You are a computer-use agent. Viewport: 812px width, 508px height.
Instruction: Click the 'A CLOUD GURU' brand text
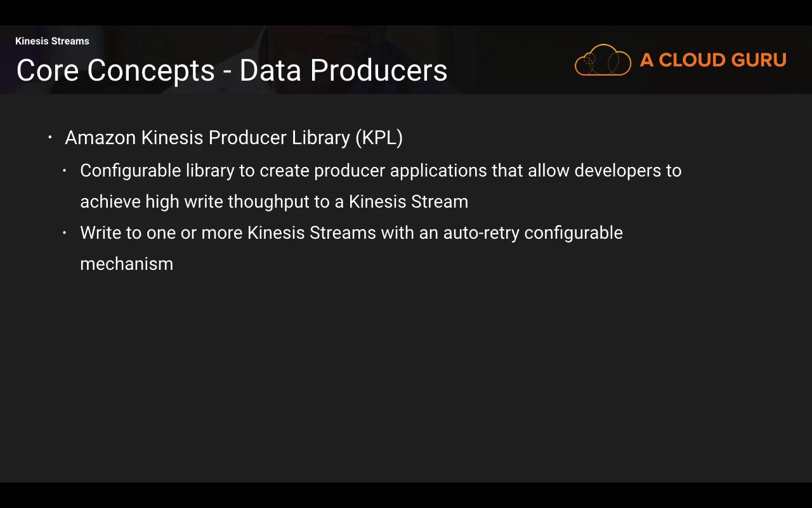tap(713, 60)
